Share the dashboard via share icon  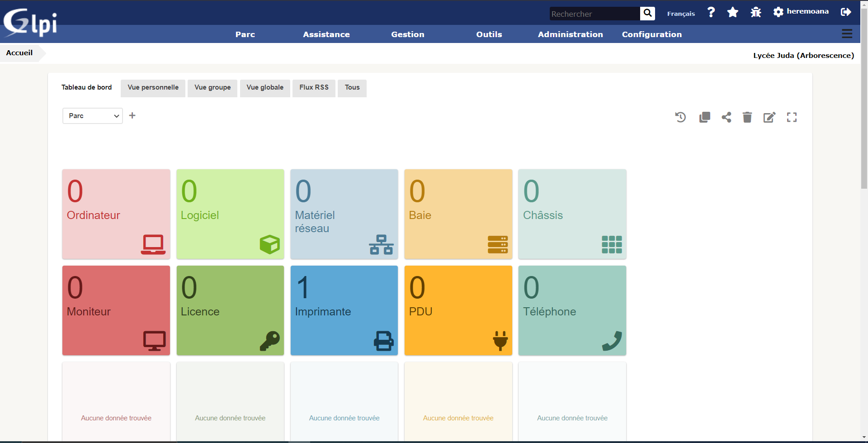(726, 117)
